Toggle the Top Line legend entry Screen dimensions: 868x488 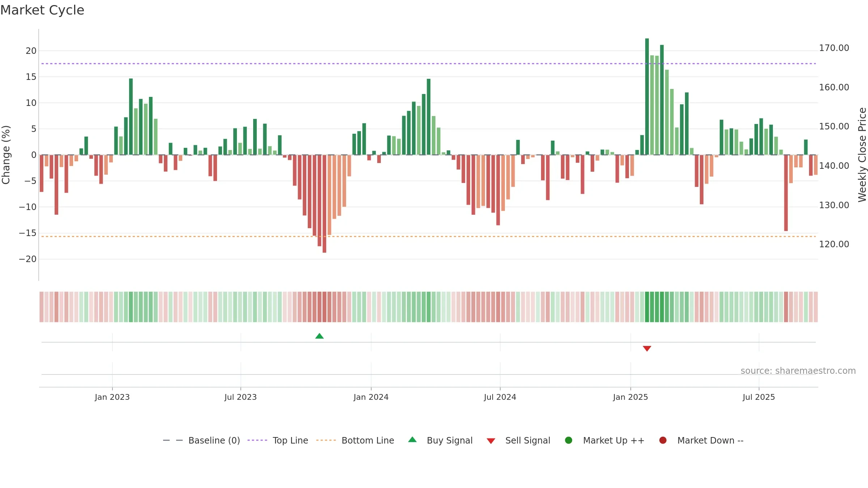[278, 440]
